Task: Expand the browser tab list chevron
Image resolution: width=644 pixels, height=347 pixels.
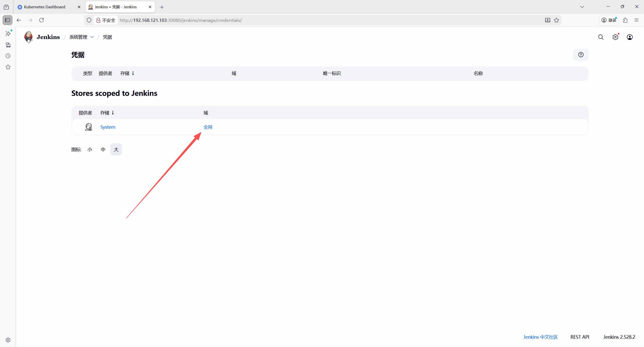Action: [582, 7]
